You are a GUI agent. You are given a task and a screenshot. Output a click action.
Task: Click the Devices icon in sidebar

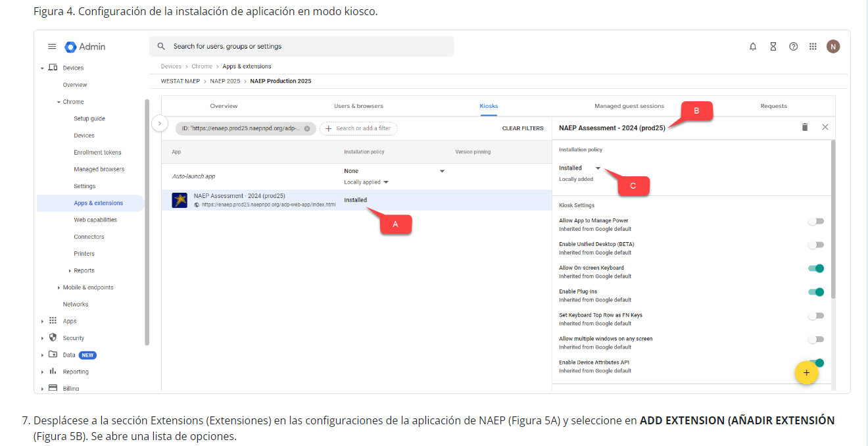click(53, 68)
